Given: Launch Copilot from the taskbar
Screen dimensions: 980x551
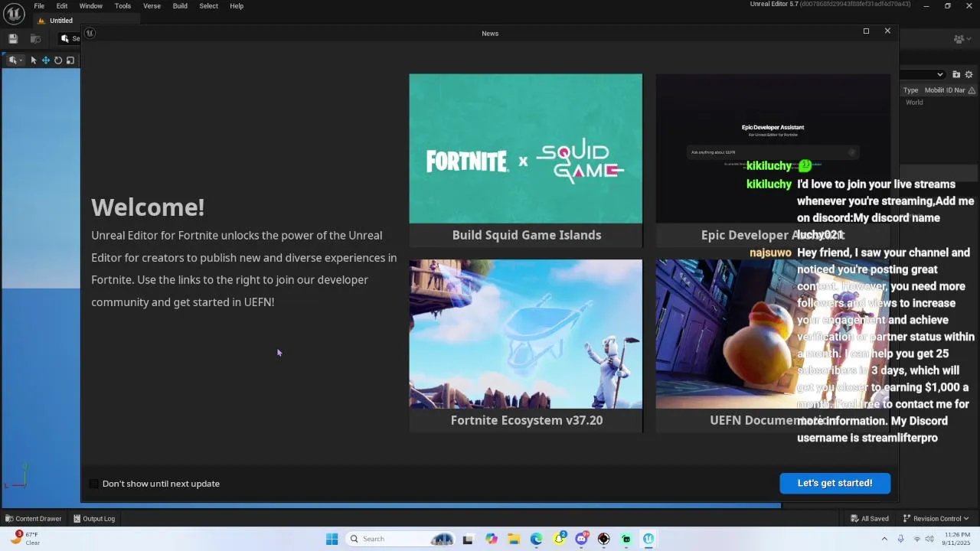Looking at the screenshot, I should coord(492,539).
